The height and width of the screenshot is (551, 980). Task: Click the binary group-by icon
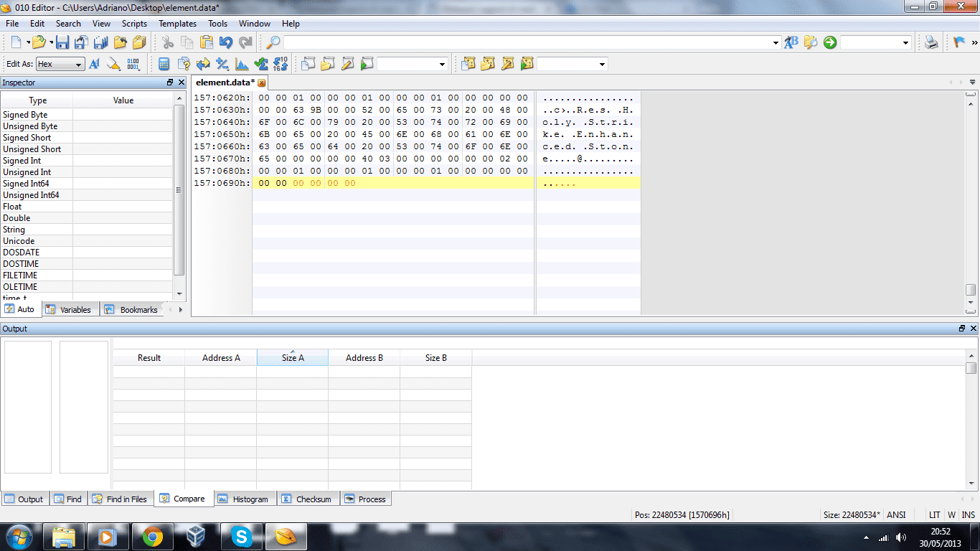tap(133, 64)
